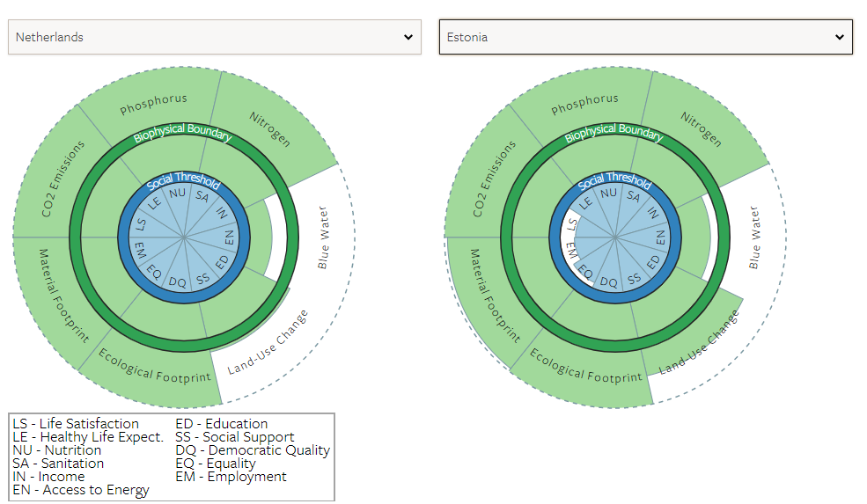The image size is (867, 504).
Task: Select LE wedge in Estonia chart
Action: [x=585, y=202]
